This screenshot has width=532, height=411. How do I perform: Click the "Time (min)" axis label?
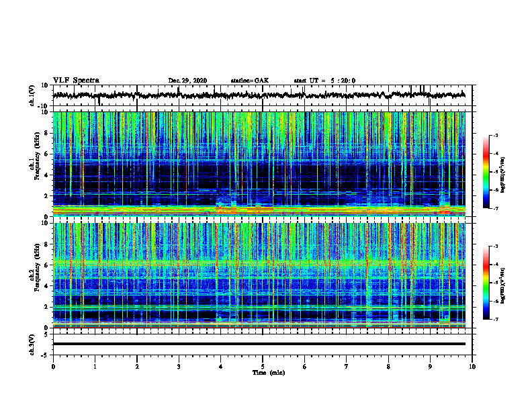click(x=269, y=373)
